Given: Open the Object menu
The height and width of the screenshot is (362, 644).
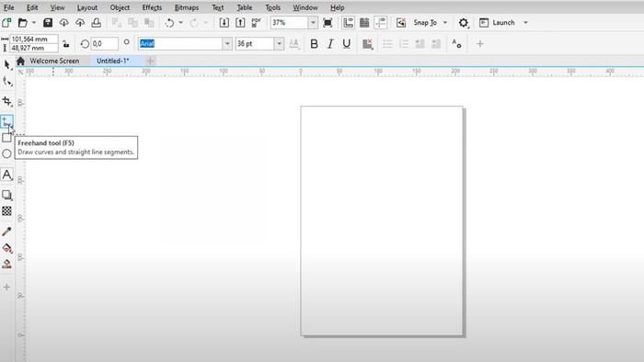Looking at the screenshot, I should (120, 7).
